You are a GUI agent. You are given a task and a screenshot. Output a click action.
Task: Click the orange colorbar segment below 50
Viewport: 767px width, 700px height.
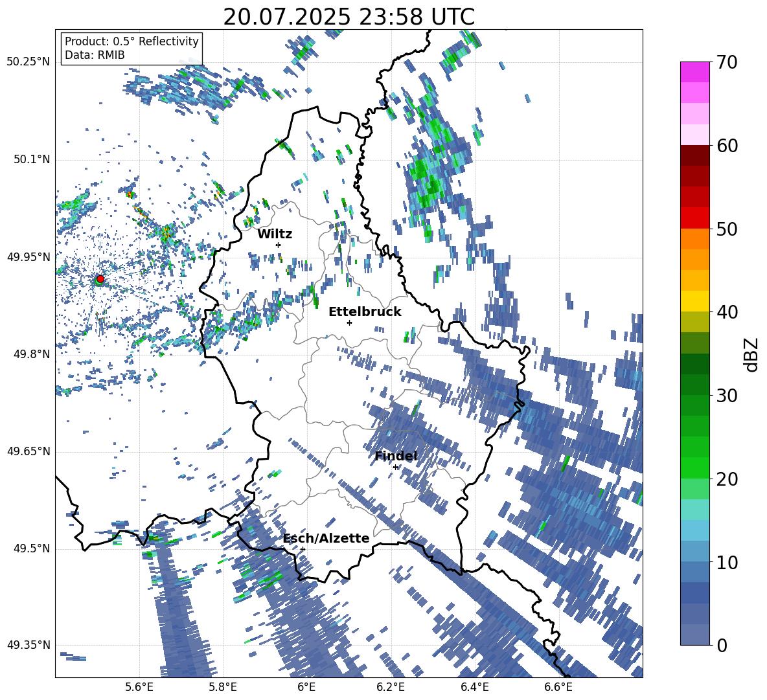(694, 239)
